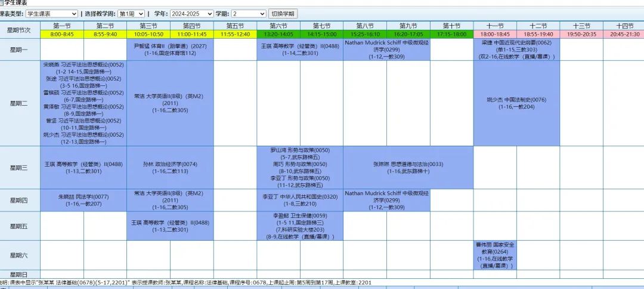
Task: Click 曹伟丽 国家安全教育 Saturday course
Action: click(x=494, y=255)
